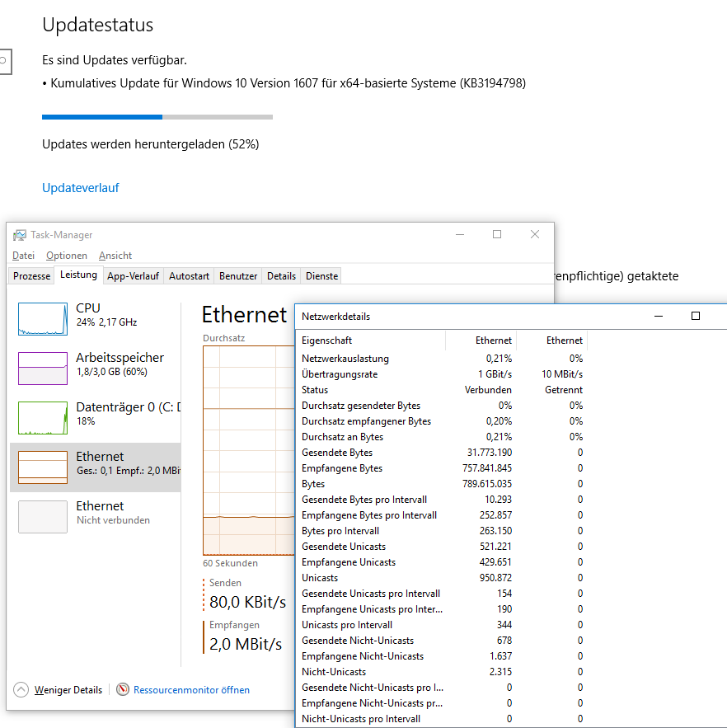The height and width of the screenshot is (728, 727).
Task: Click Updates werden heruntergeladen (52%) text
Action: [x=150, y=144]
